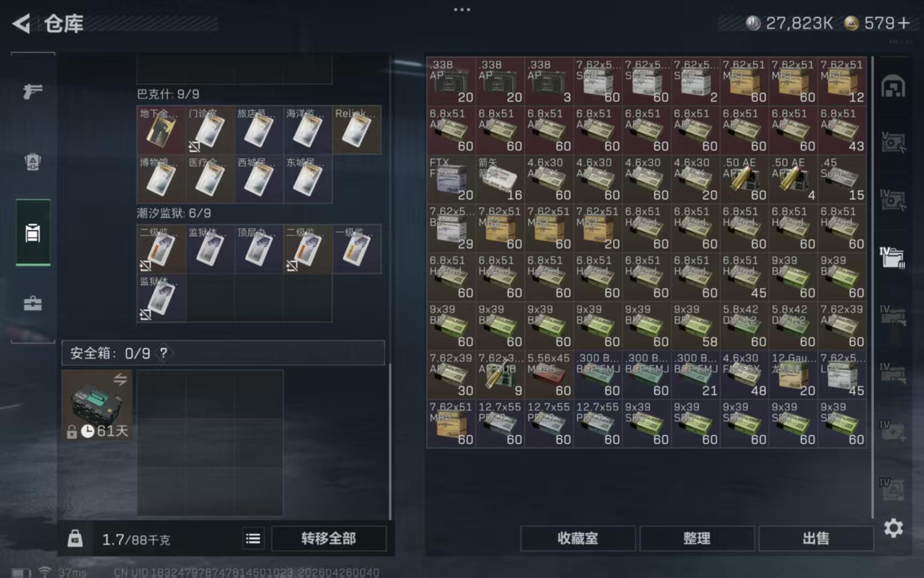Select the 箭矢 arrow stack of 16
This screenshot has height=578, width=924.
(499, 179)
